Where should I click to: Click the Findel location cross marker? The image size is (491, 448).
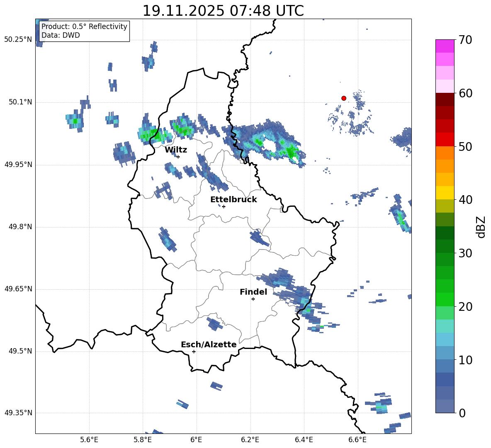pos(253,299)
